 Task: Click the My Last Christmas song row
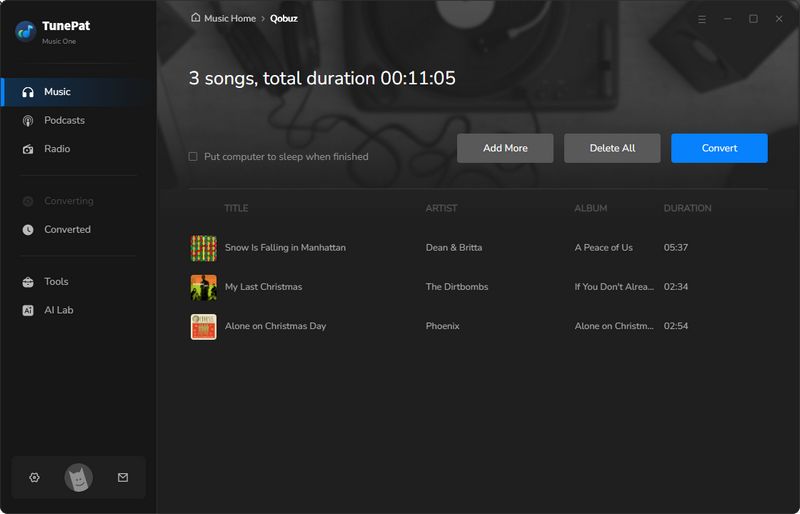click(263, 287)
